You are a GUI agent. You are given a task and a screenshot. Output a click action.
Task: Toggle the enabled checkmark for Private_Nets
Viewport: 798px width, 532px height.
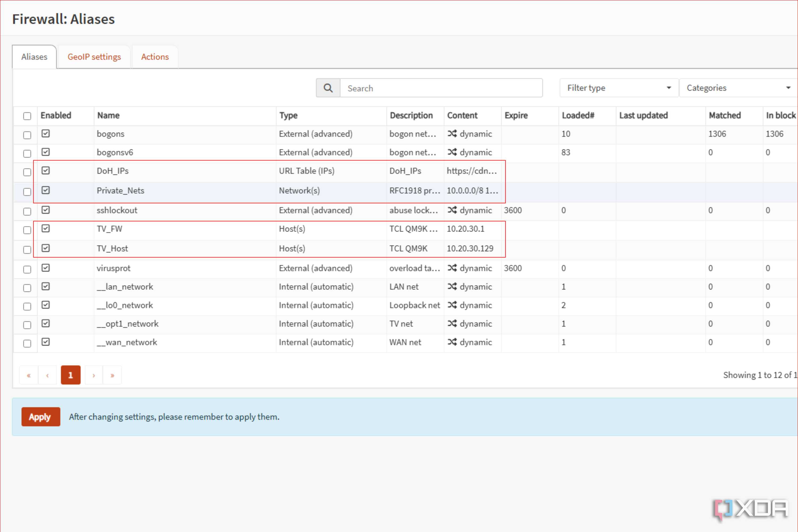pos(46,190)
